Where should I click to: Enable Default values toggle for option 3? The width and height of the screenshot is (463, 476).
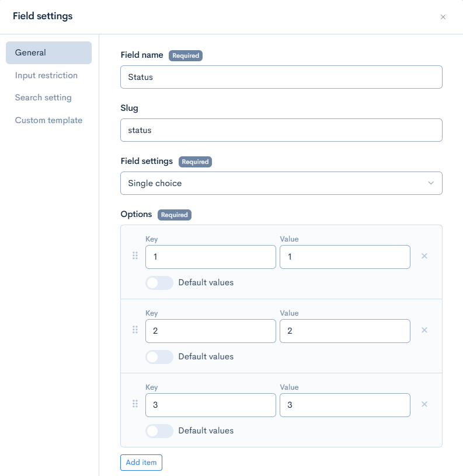point(159,431)
